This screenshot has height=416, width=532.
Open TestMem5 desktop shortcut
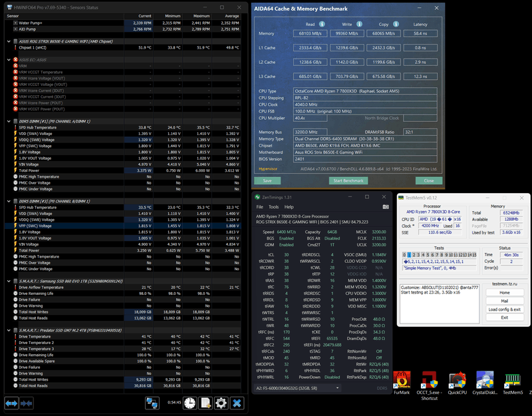513,383
